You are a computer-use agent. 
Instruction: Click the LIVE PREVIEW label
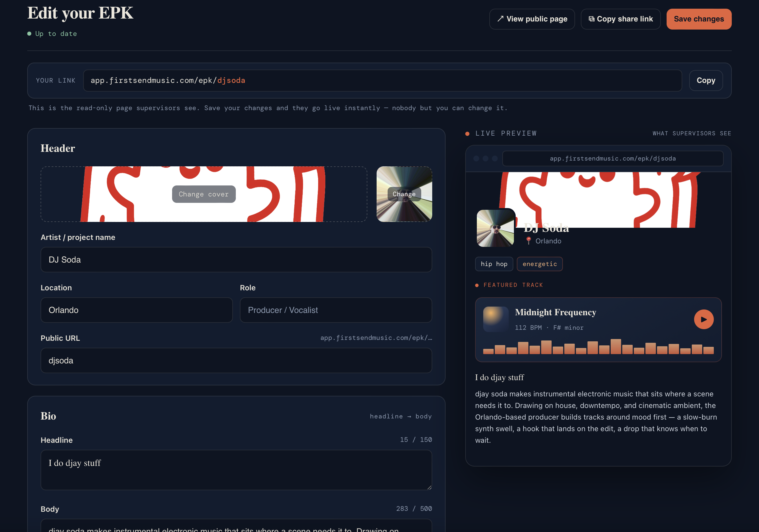[506, 133]
